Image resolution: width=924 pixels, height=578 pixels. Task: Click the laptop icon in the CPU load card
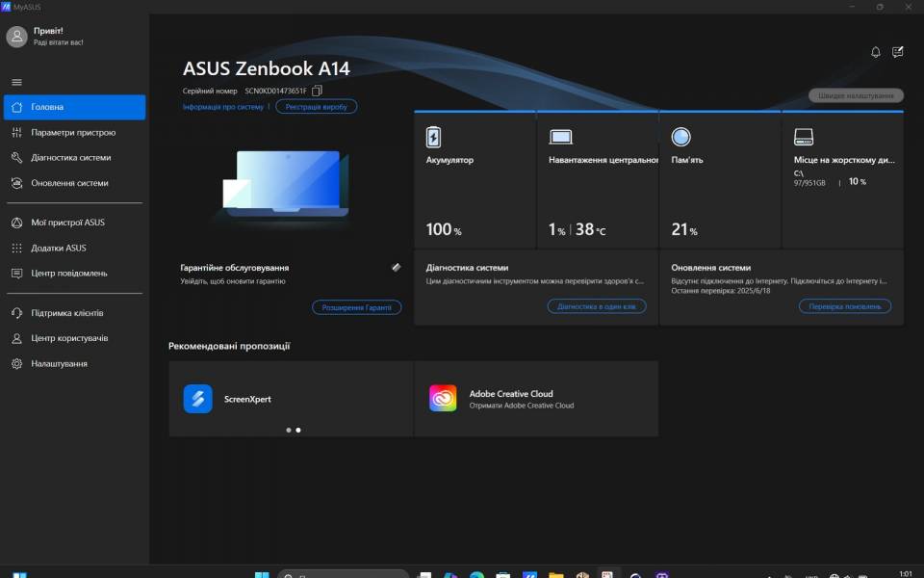[560, 138]
